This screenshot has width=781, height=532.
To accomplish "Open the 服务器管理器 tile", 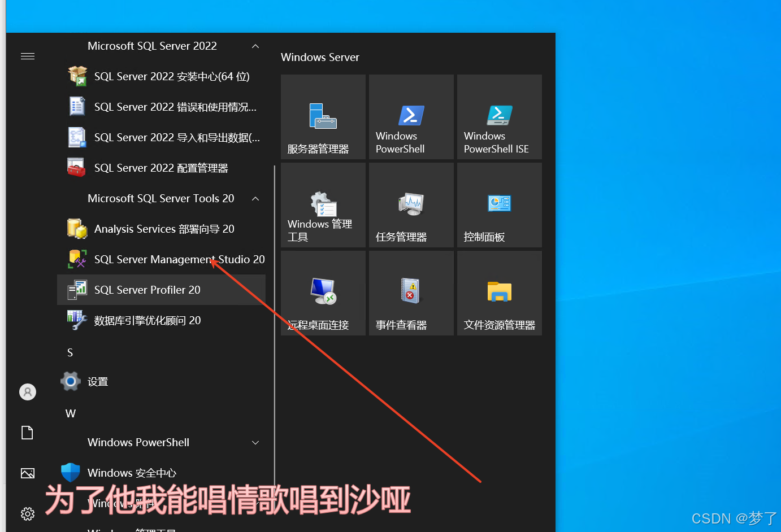I will pos(323,117).
